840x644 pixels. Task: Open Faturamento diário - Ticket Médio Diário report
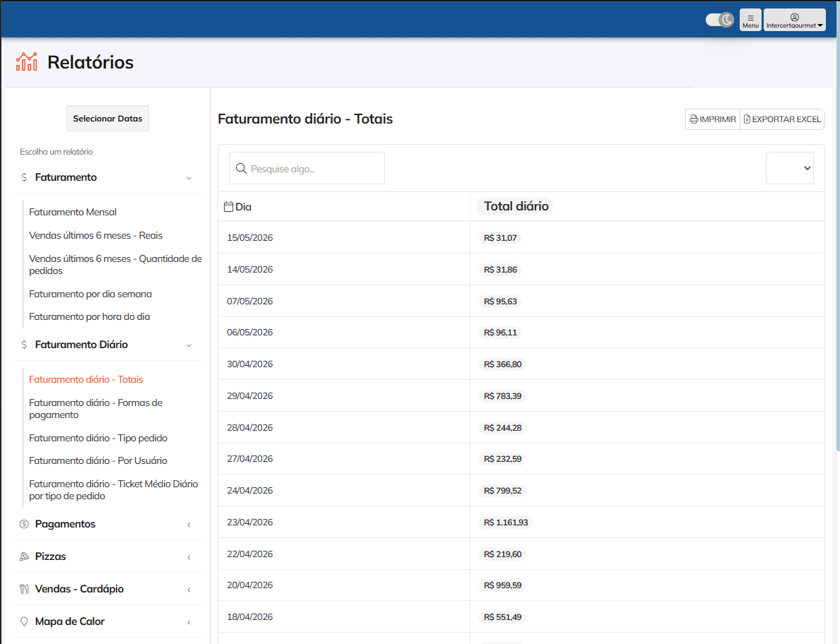click(x=114, y=490)
